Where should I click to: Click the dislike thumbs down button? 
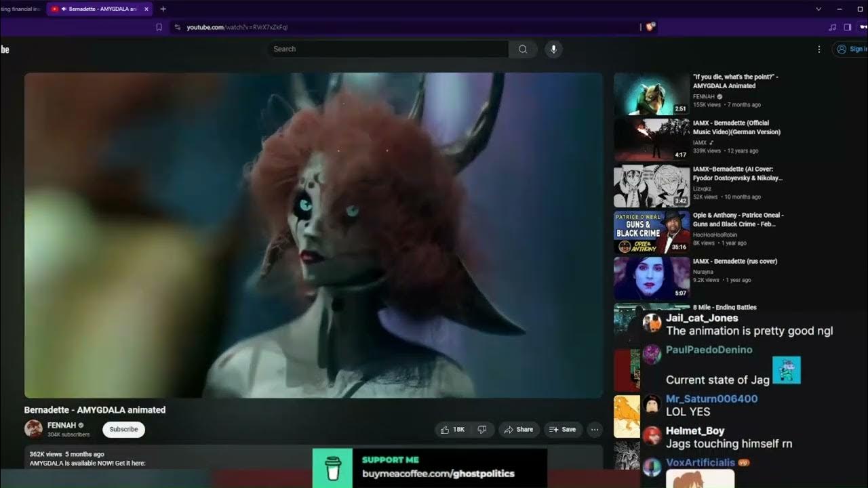click(482, 429)
